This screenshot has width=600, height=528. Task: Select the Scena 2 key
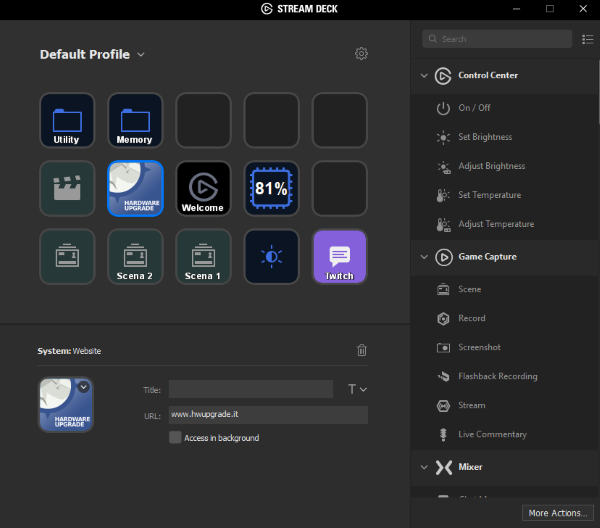135,256
